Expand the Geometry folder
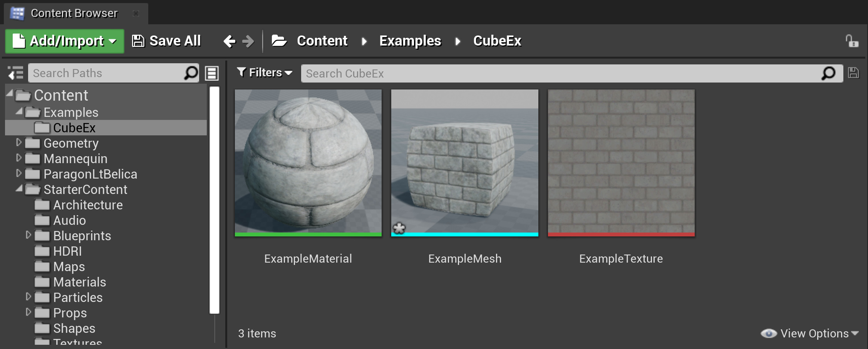Image resolution: width=868 pixels, height=349 pixels. click(19, 142)
